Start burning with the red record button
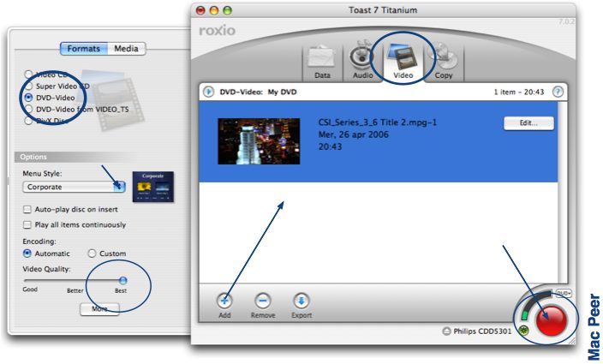Screen dimensions: 603x364 pos(552,319)
